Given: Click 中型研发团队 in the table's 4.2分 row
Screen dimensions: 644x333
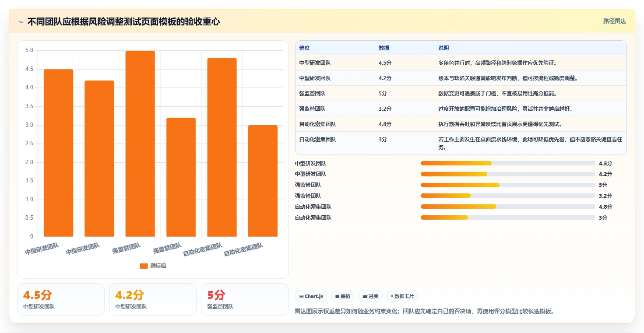Looking at the screenshot, I should pyautogui.click(x=315, y=78).
